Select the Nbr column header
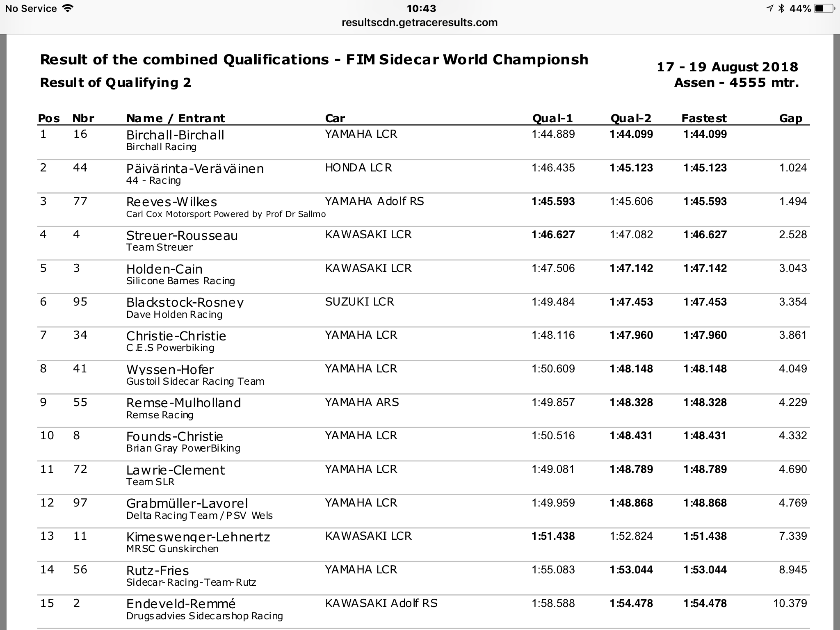Viewport: 840px width, 630px height. (x=83, y=118)
